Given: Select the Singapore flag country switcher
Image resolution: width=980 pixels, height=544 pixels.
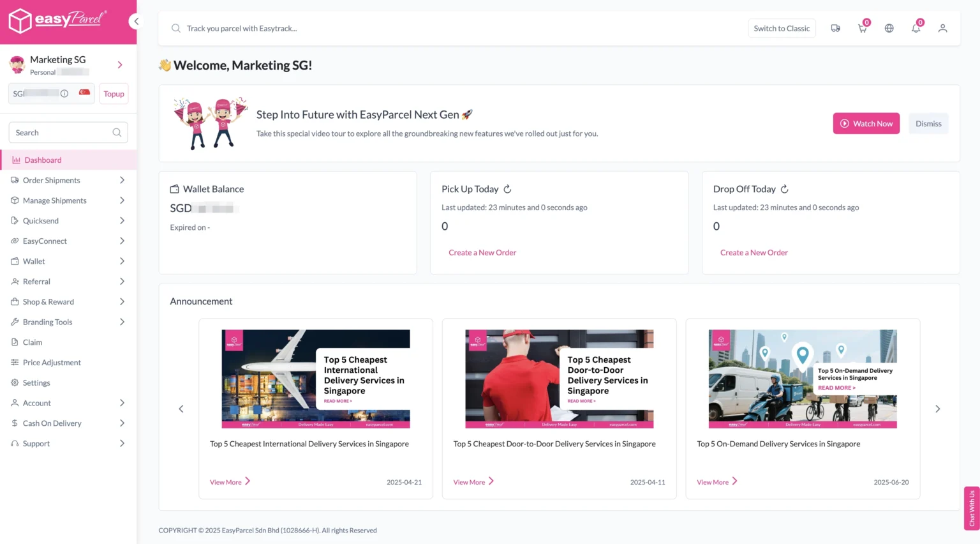Looking at the screenshot, I should point(84,93).
